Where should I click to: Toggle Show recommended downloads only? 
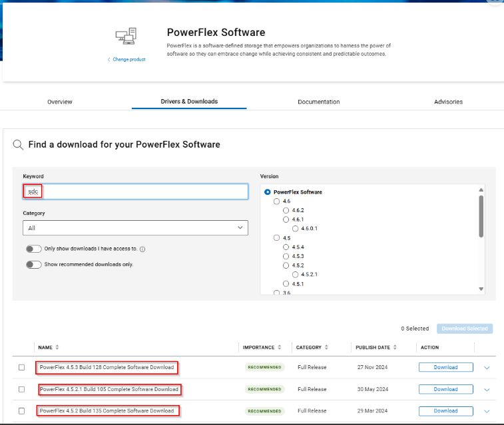click(33, 264)
